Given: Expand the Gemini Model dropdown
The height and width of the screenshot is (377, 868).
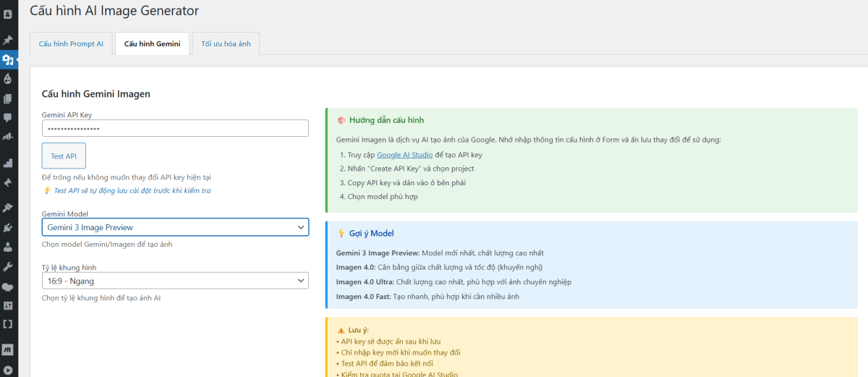Looking at the screenshot, I should [175, 227].
